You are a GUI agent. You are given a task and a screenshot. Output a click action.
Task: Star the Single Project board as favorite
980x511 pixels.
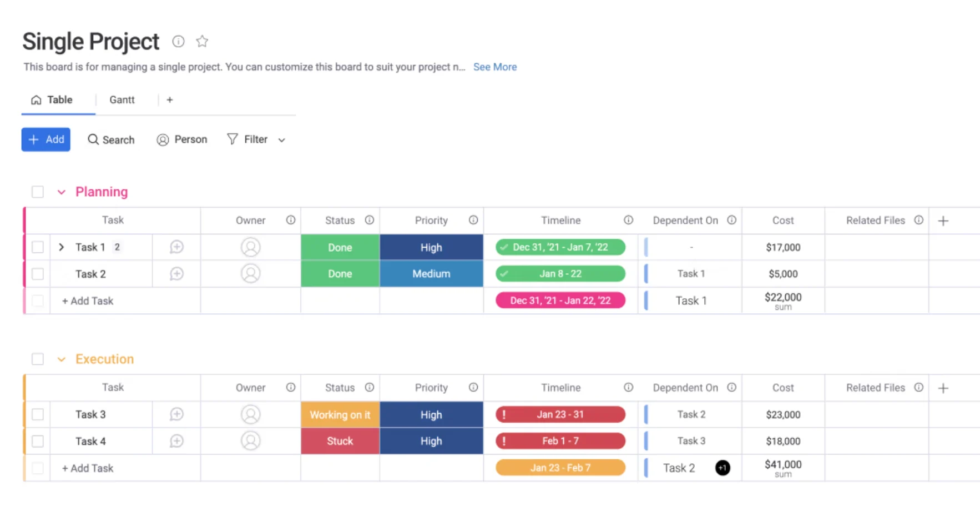pyautogui.click(x=202, y=41)
